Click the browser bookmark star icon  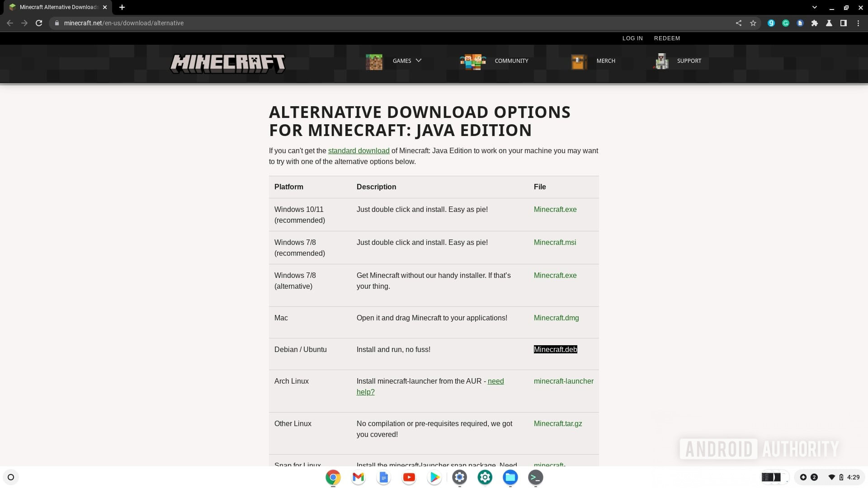coord(754,23)
